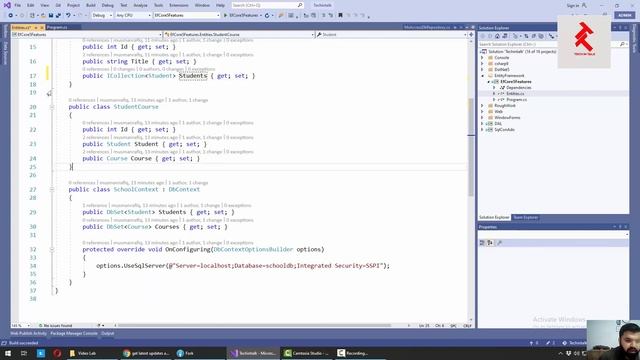This screenshot has width=640, height=360.
Task: Open the Any CPU platform dropdown
Action: (x=133, y=16)
